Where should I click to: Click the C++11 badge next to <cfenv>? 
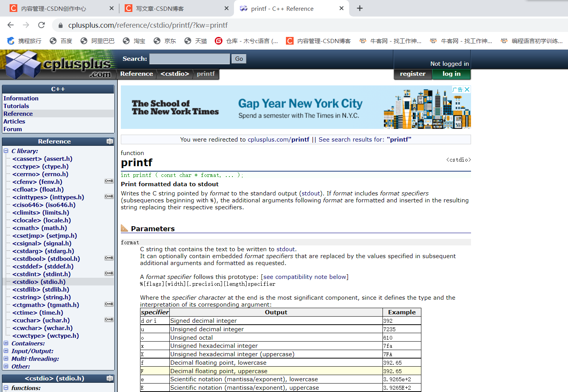[109, 181]
